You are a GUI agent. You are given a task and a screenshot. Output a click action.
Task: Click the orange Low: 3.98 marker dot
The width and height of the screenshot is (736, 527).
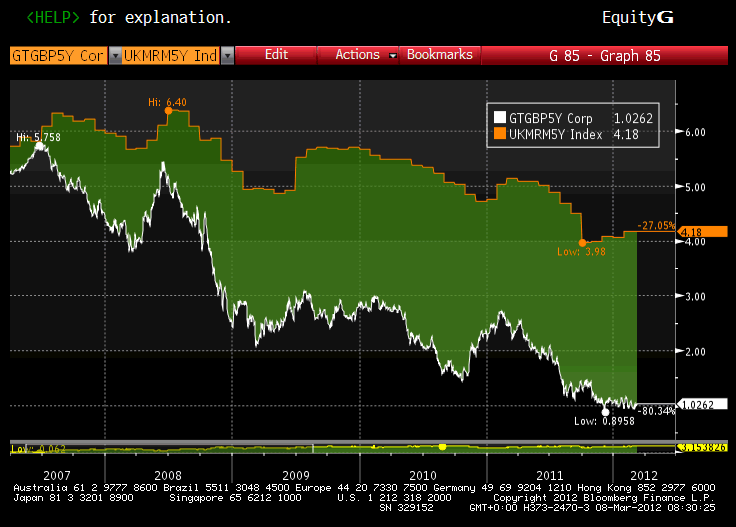[x=582, y=242]
